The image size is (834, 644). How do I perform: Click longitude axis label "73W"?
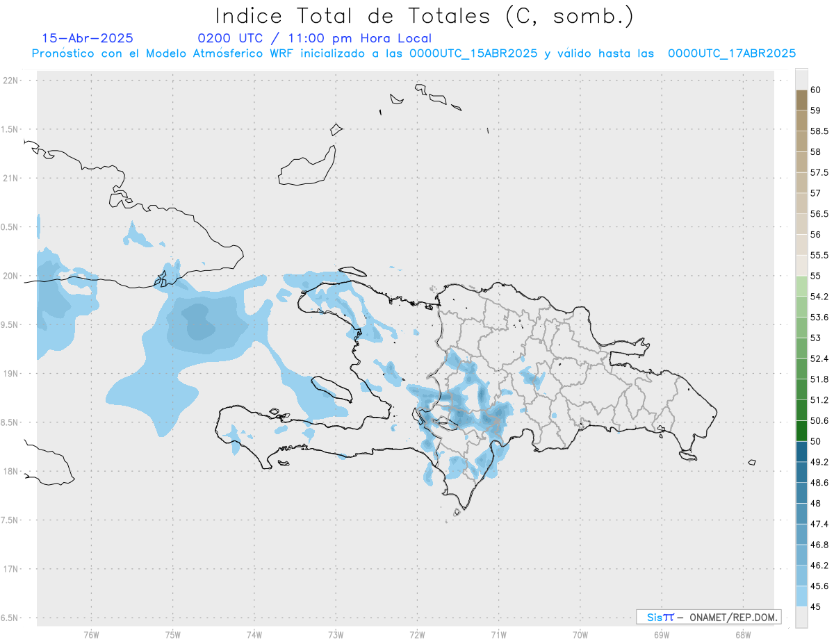coord(336,634)
